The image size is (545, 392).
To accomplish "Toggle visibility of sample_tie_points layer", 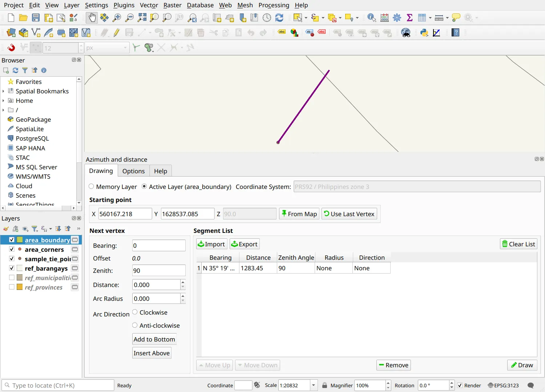I will click(x=12, y=259).
